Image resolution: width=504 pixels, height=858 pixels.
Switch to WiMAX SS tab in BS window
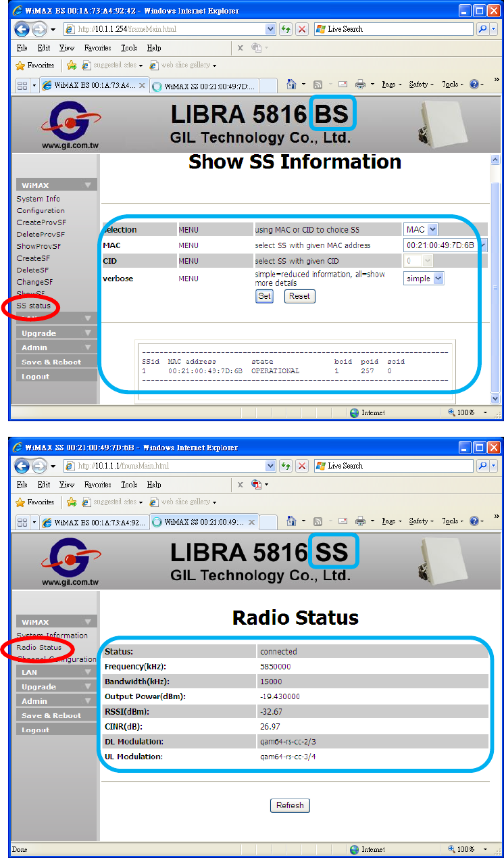click(x=204, y=87)
